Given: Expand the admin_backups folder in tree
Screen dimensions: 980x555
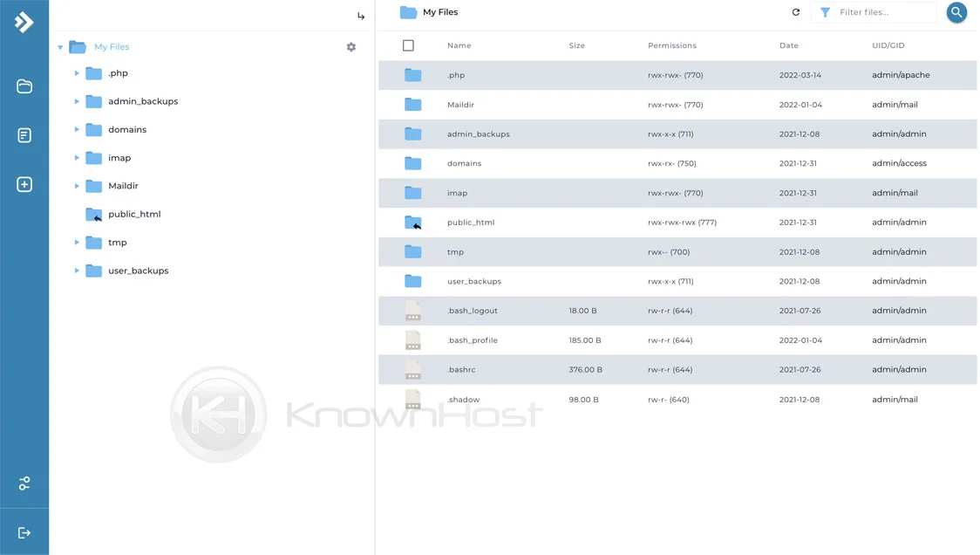Looking at the screenshot, I should [77, 101].
